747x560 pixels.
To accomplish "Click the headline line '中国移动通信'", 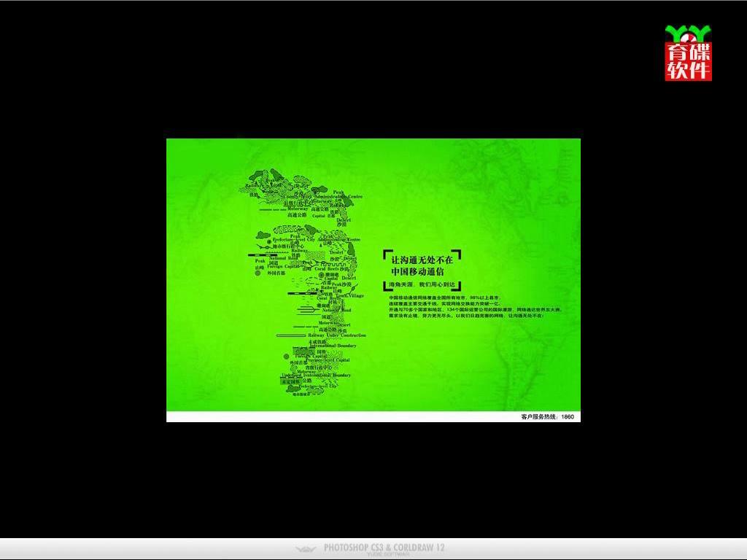I will click(x=417, y=271).
